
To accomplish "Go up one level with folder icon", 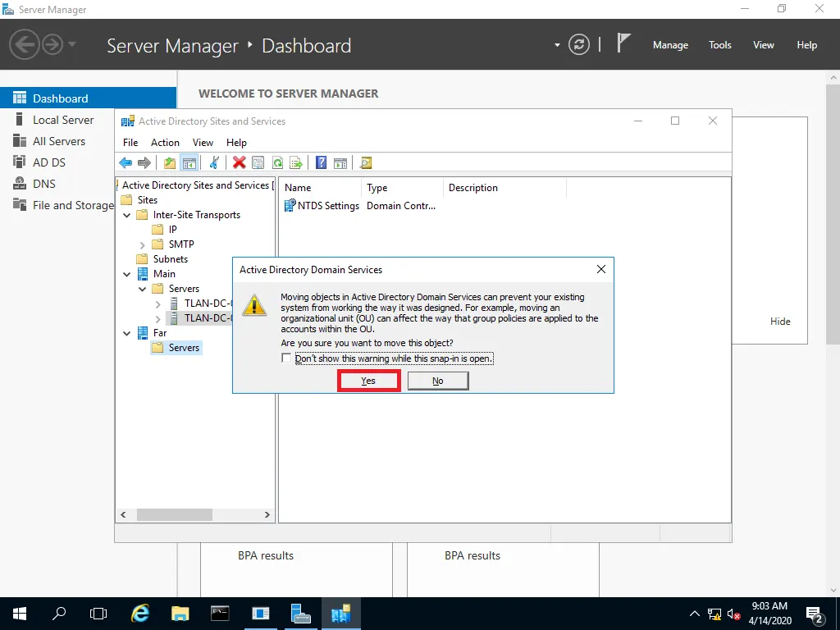I will pos(170,163).
